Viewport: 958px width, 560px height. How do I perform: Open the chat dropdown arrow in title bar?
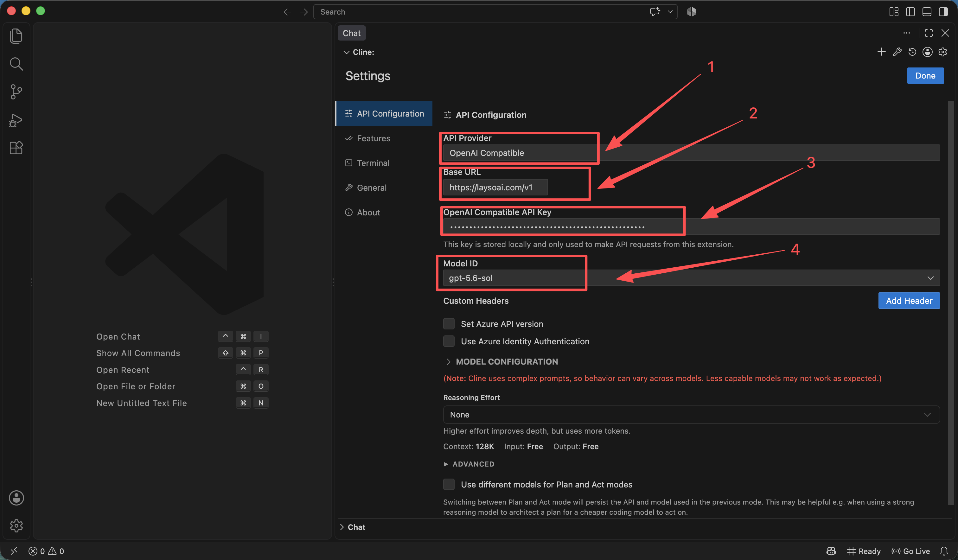(x=670, y=11)
